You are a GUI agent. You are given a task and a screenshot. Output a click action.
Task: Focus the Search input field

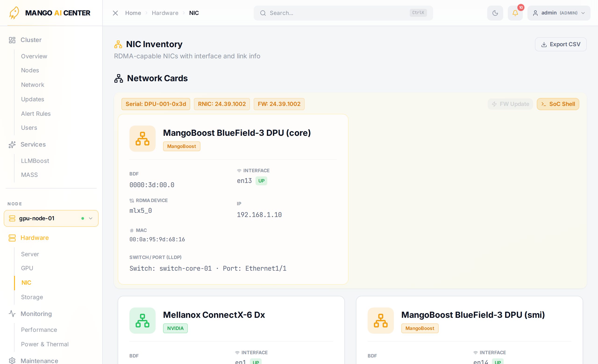(x=343, y=13)
